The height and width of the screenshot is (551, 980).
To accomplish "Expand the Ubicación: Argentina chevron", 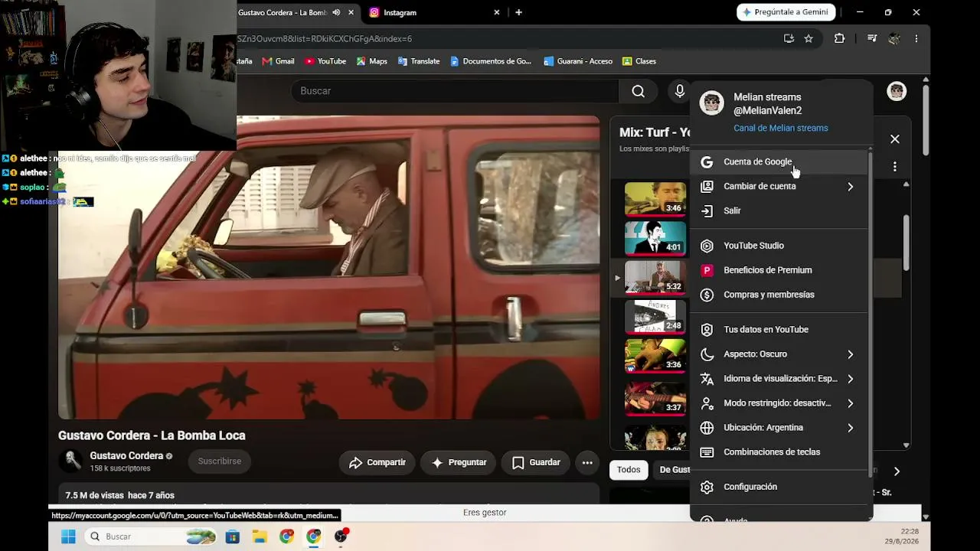I will pos(850,428).
